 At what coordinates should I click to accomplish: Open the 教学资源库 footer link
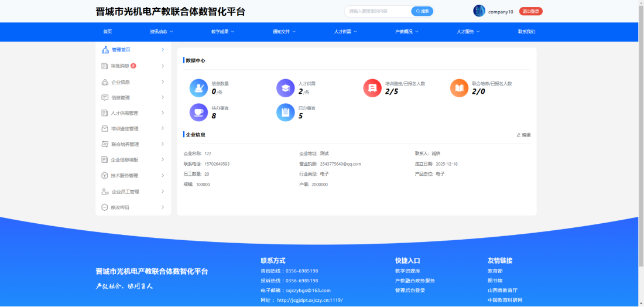click(x=408, y=271)
